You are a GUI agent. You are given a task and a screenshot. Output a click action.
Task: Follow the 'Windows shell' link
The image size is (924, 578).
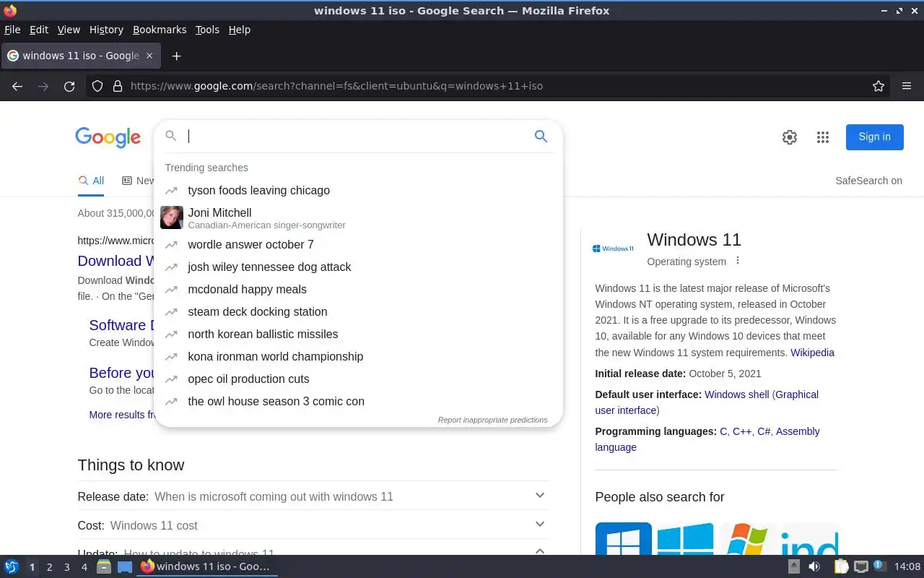737,394
